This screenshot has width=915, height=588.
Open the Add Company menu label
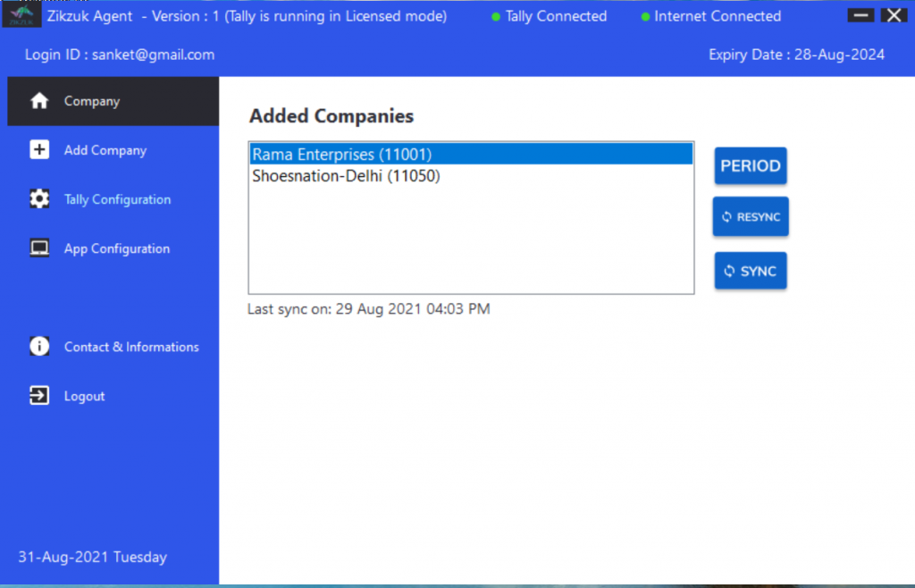coord(105,150)
